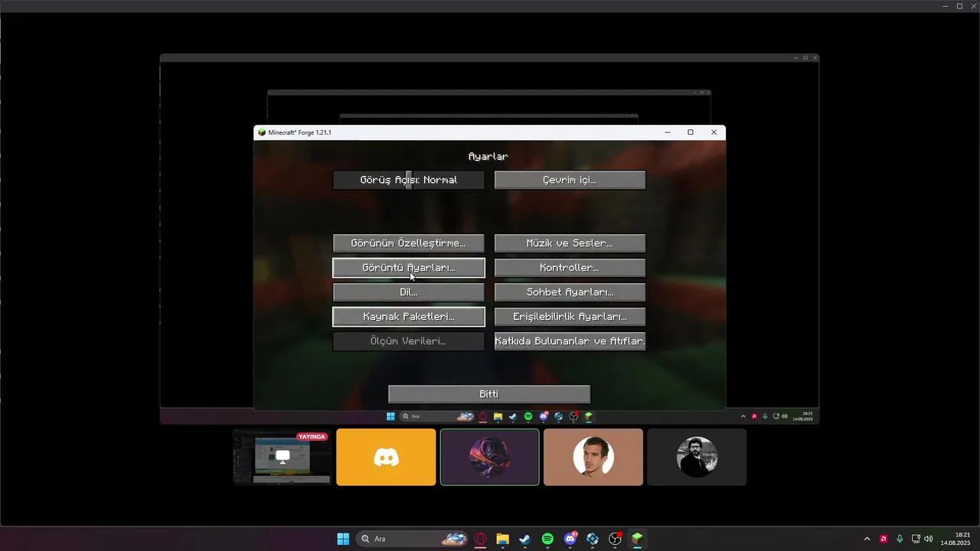
Task: Select the YAYINDA live stream thumbnail
Action: (283, 457)
